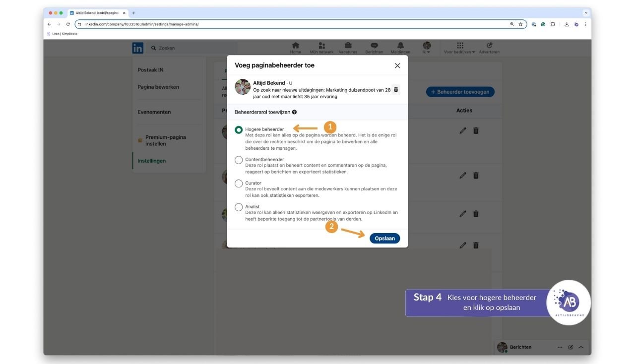The width and height of the screenshot is (635, 364).
Task: Click the LinkedIn logo icon
Action: coord(138,48)
